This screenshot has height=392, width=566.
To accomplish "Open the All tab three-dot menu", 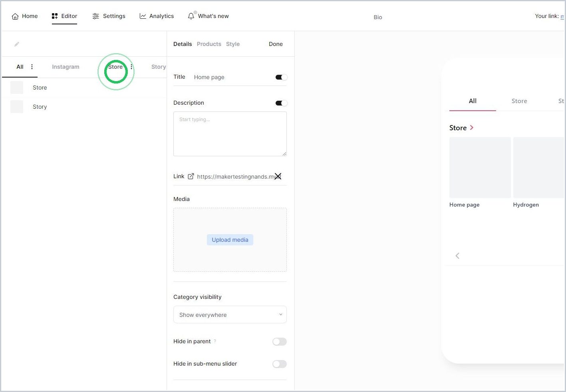I will (32, 67).
